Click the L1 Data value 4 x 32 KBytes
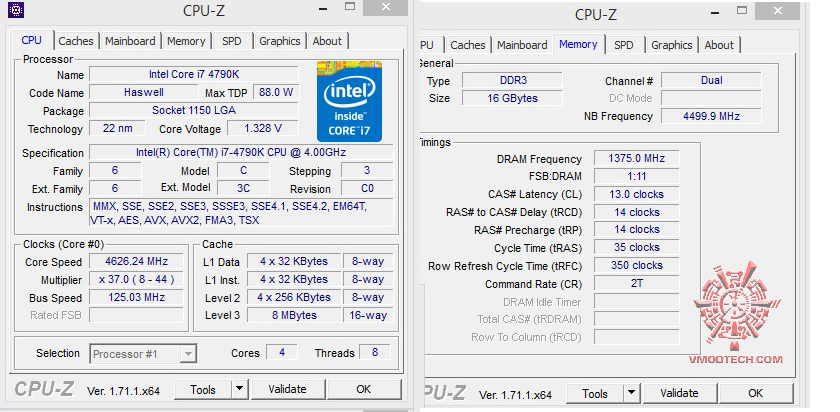The height and width of the screenshot is (412, 840). (294, 261)
